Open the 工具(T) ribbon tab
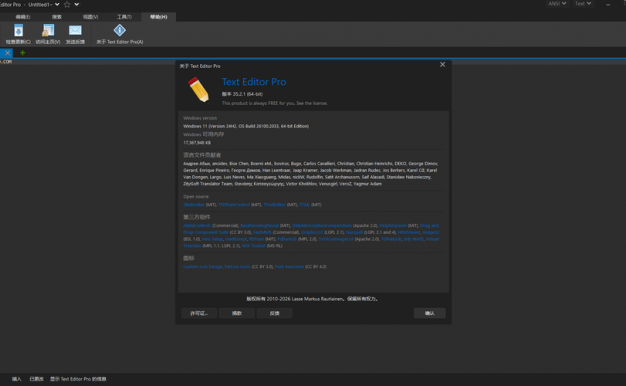The height and width of the screenshot is (386, 626). [124, 17]
